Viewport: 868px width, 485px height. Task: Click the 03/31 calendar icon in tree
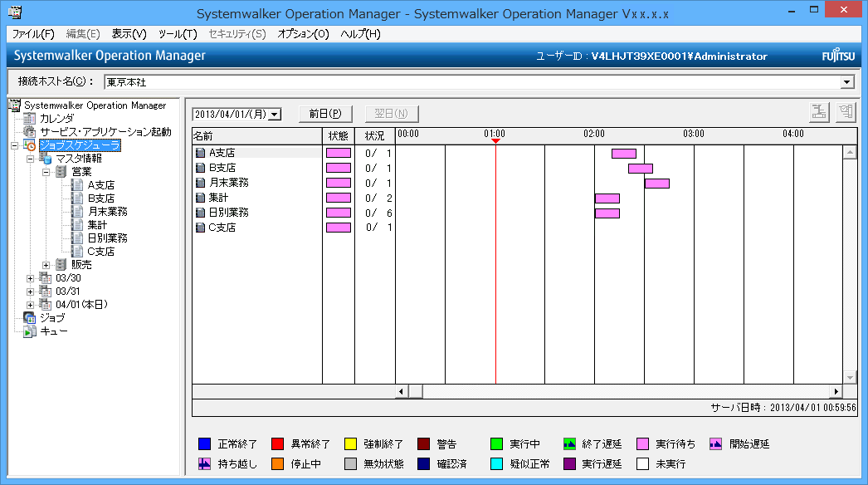46,291
